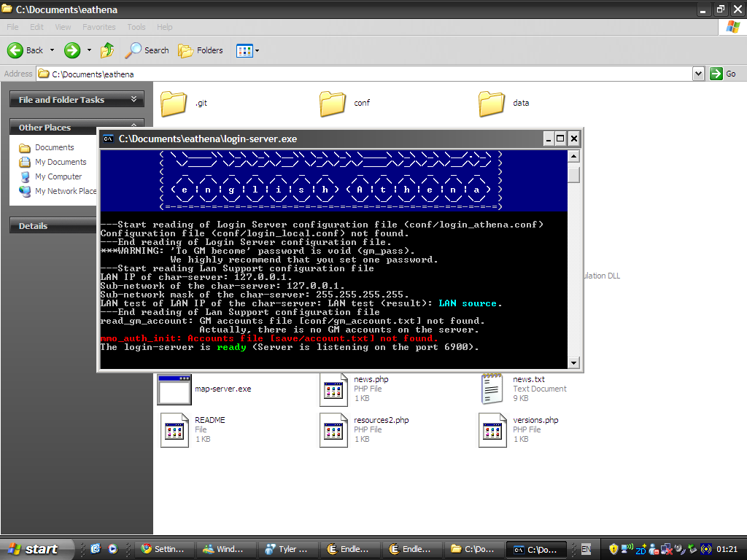Click the Go button

(724, 74)
